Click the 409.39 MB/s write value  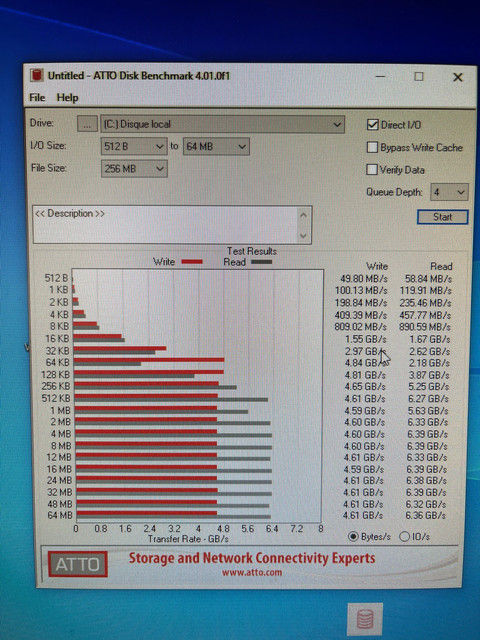click(x=360, y=315)
